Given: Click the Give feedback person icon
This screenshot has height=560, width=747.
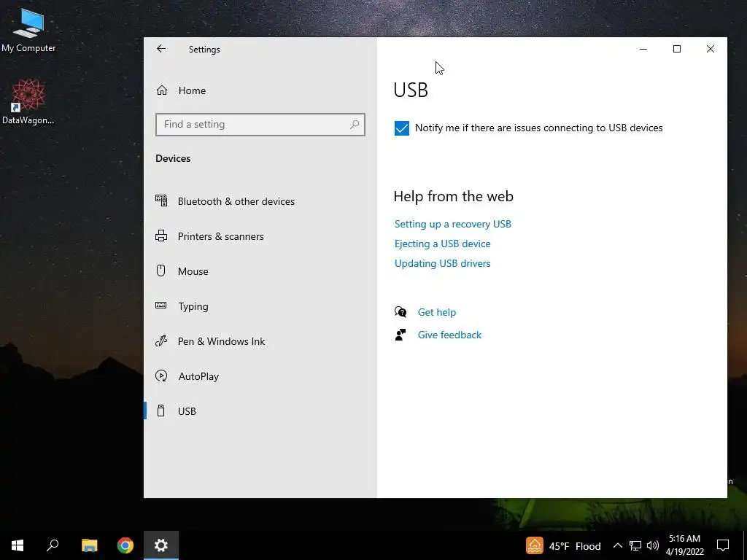Looking at the screenshot, I should coord(400,335).
